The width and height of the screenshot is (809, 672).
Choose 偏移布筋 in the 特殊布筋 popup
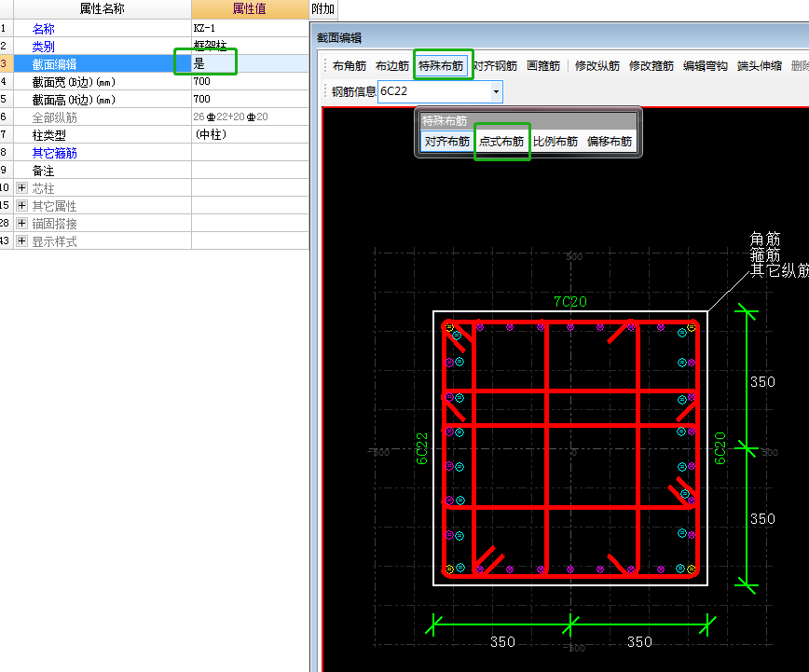610,142
